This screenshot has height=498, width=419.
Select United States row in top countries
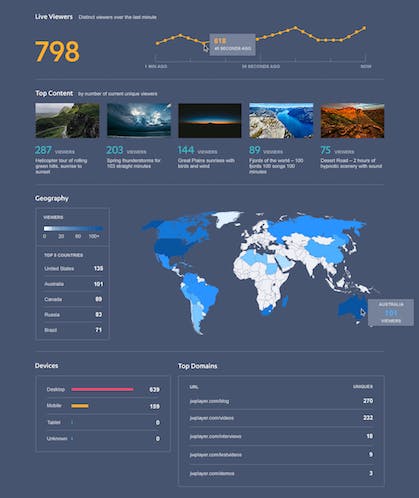point(73,268)
